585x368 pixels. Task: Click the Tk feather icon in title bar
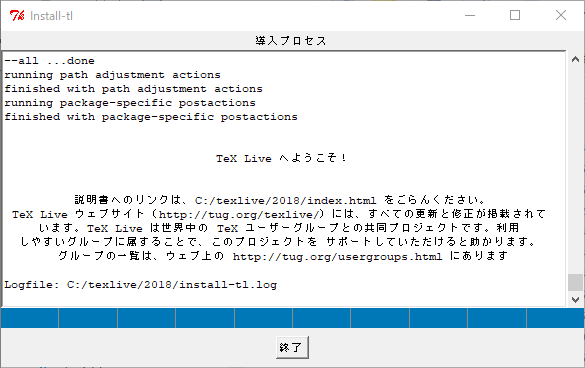pos(17,16)
